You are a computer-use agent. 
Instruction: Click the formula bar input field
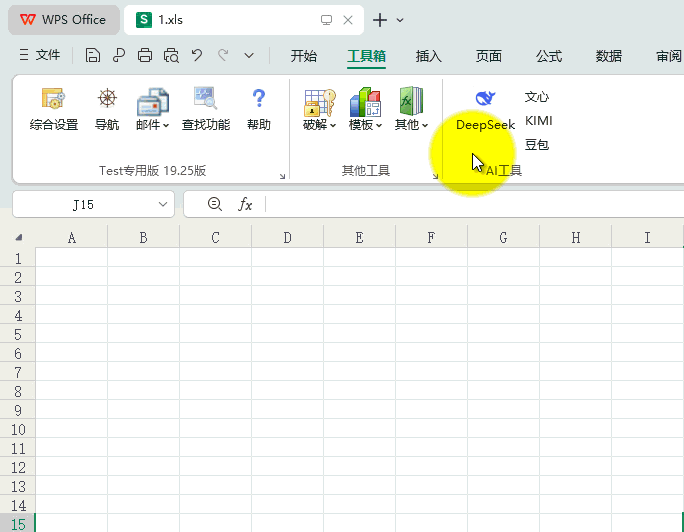[470, 204]
